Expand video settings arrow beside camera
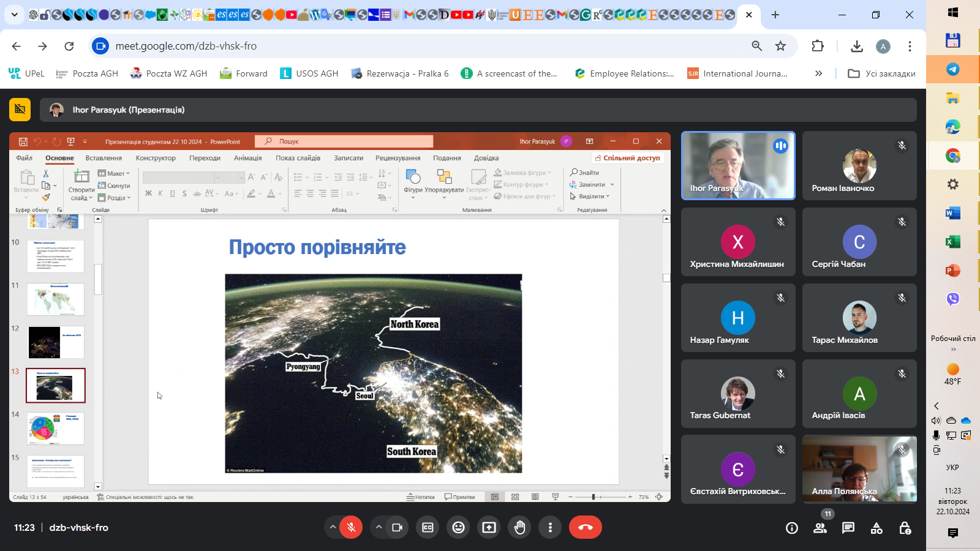 pyautogui.click(x=379, y=527)
